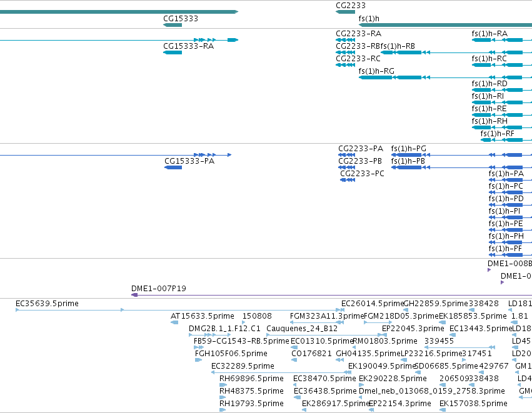Image resolution: width=532 pixels, height=413 pixels.
Task: Click the CO176821 EST label
Action: pyautogui.click(x=311, y=354)
